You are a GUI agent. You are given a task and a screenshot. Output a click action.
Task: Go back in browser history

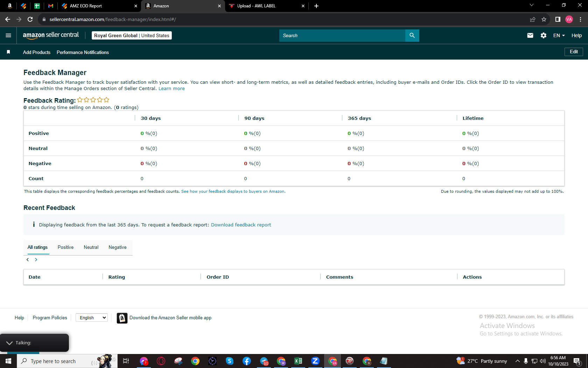click(x=8, y=19)
